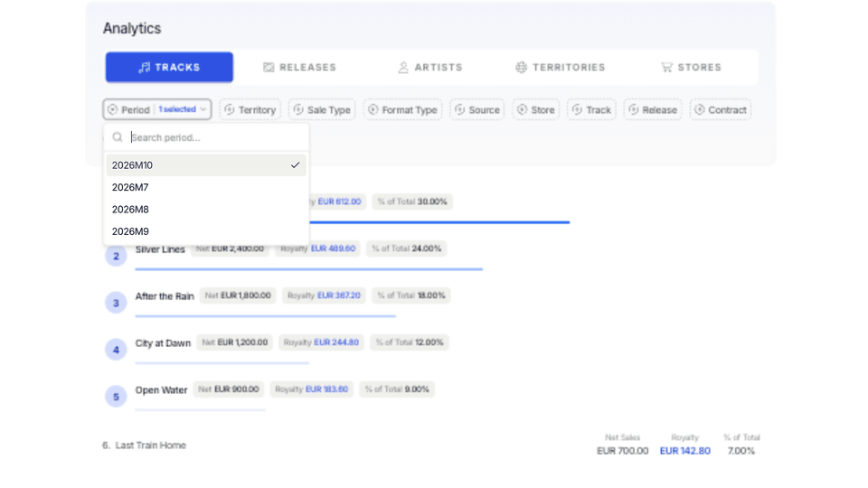
Task: Select the 2026M7 period option
Action: click(206, 187)
